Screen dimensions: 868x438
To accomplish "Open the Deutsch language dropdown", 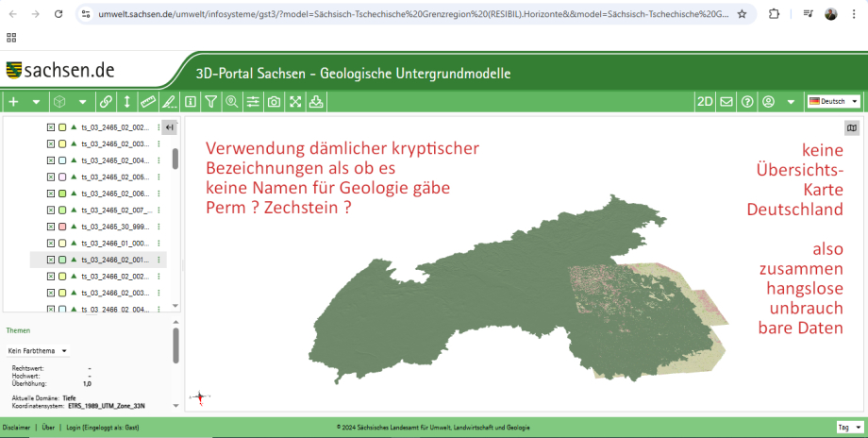I will point(834,102).
